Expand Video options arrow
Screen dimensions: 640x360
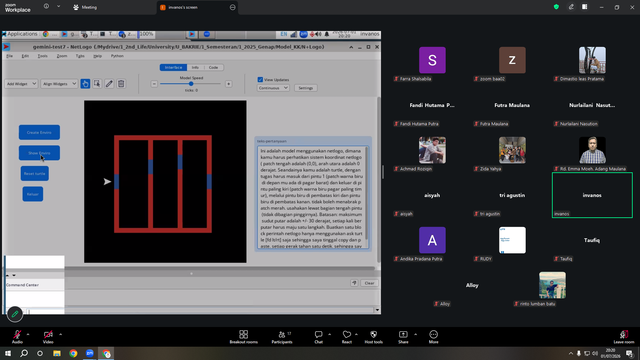tap(60, 334)
